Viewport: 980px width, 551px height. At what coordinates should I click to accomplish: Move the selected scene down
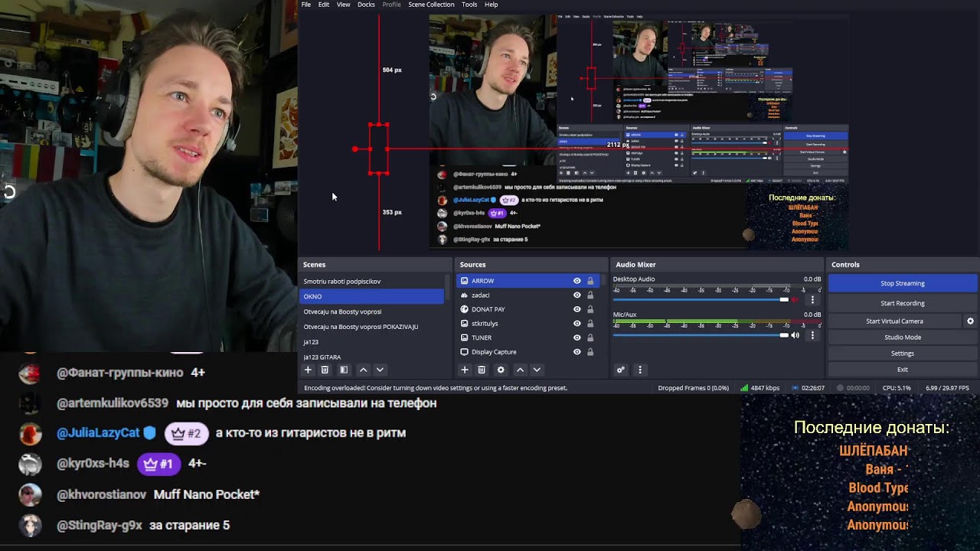[380, 370]
